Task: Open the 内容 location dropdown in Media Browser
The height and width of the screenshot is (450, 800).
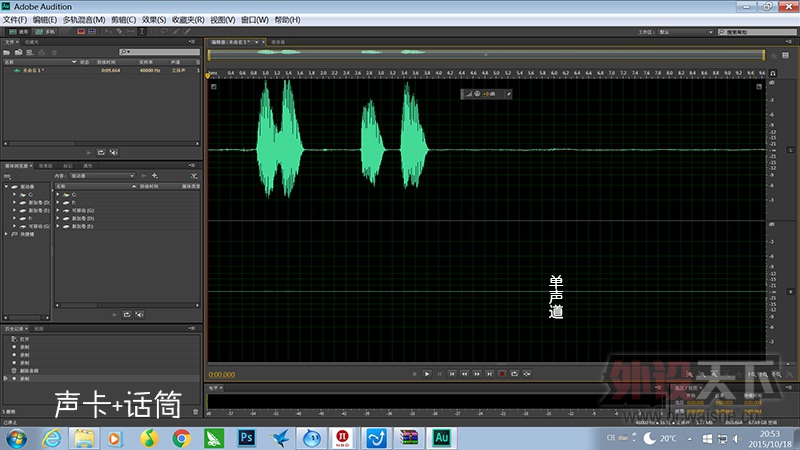Action: (102, 176)
